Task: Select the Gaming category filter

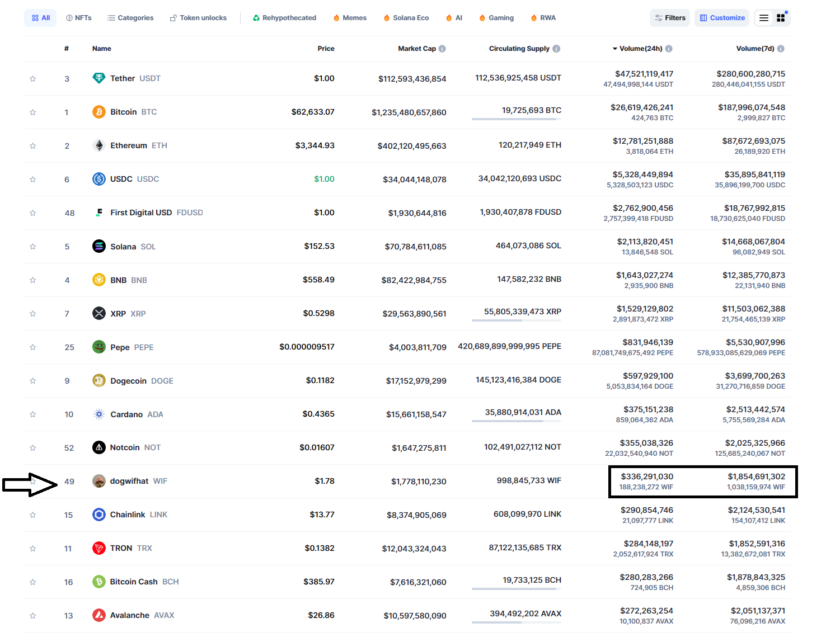Action: coord(496,18)
